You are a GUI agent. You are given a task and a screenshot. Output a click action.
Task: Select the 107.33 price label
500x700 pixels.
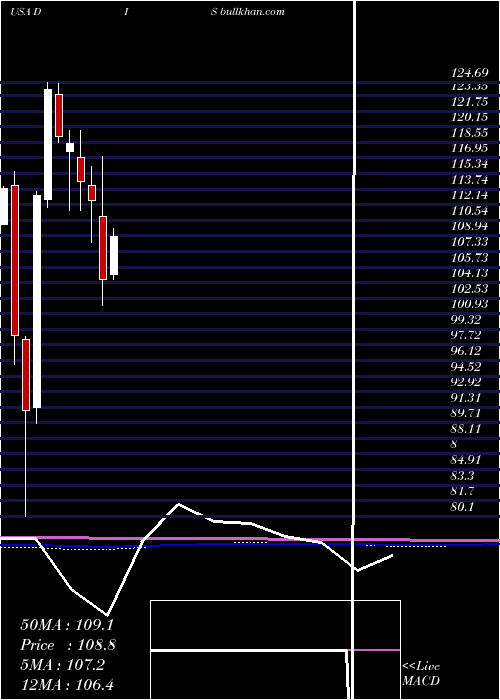[x=470, y=242]
